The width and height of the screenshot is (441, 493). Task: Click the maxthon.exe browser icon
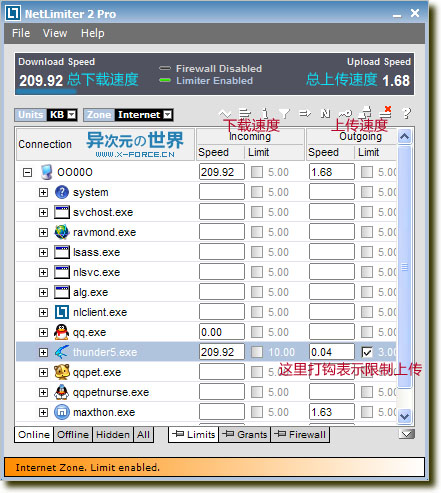62,412
